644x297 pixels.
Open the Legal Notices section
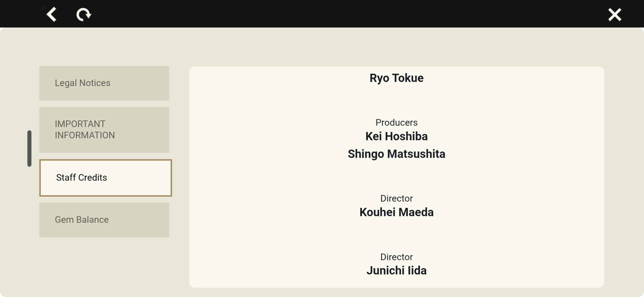(104, 83)
